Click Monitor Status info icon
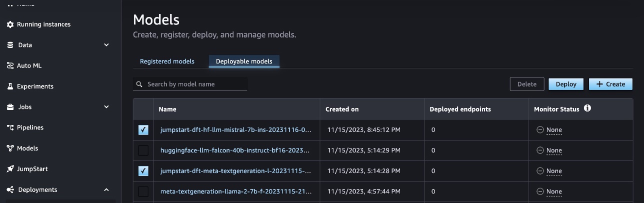644x203 pixels. tap(587, 108)
